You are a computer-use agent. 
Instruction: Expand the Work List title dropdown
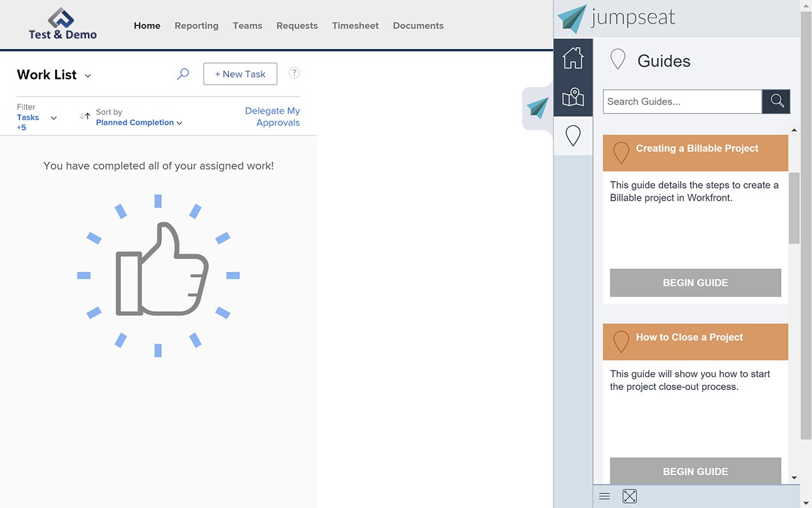(88, 76)
